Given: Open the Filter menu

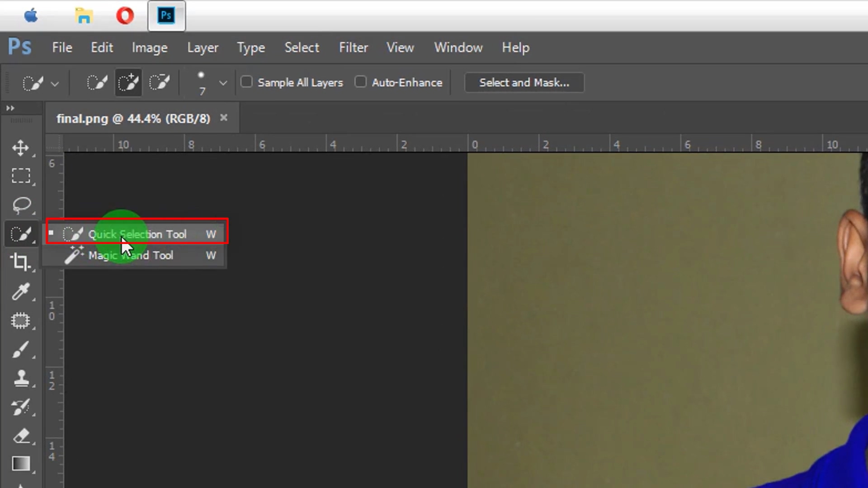Looking at the screenshot, I should point(353,47).
